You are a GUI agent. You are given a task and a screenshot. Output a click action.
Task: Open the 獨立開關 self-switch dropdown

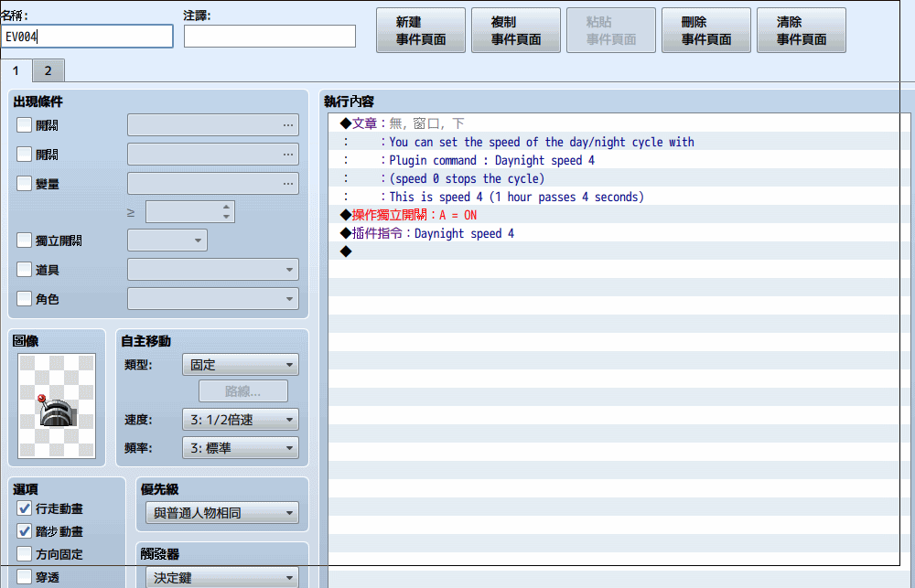(x=167, y=241)
